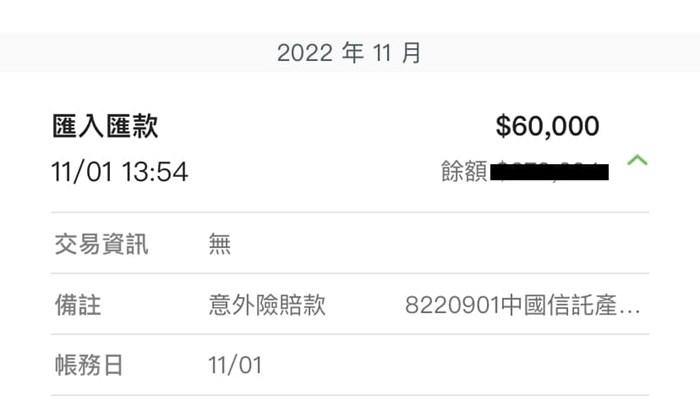
Task: Tap the 交易資訊 row label
Action: tap(101, 244)
